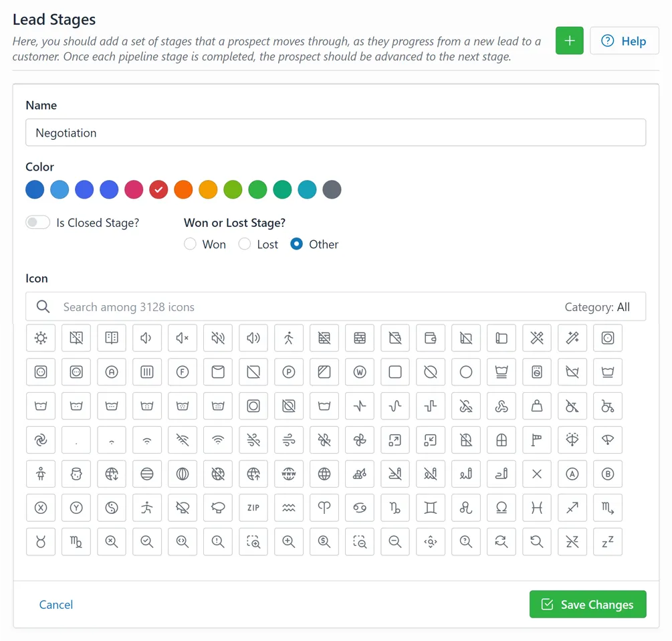Viewport: 672px width, 641px height.
Task: Choose the magic wand icon
Action: [572, 338]
